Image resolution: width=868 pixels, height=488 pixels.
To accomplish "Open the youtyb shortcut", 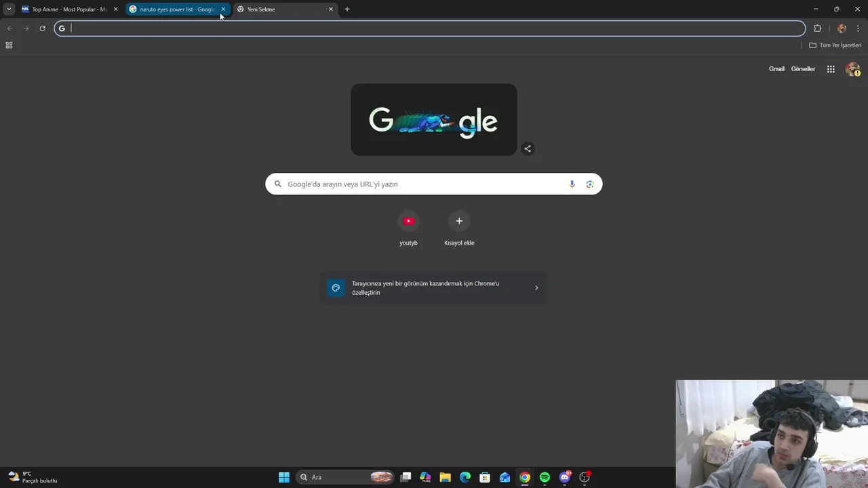I will click(408, 229).
